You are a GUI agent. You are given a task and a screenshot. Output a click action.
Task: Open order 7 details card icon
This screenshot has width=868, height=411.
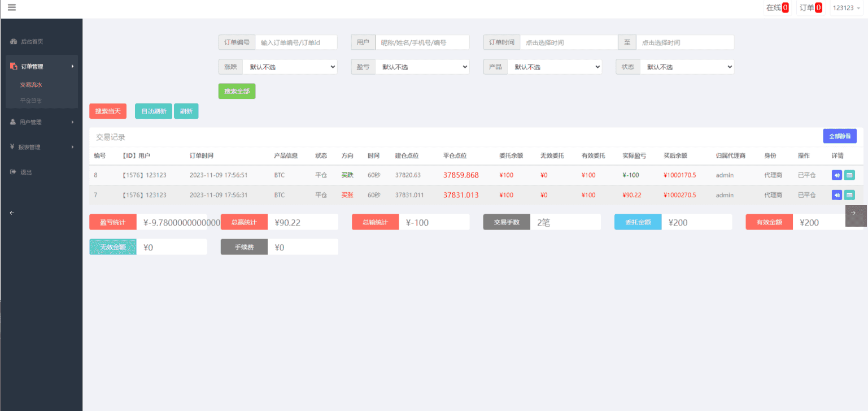point(849,195)
